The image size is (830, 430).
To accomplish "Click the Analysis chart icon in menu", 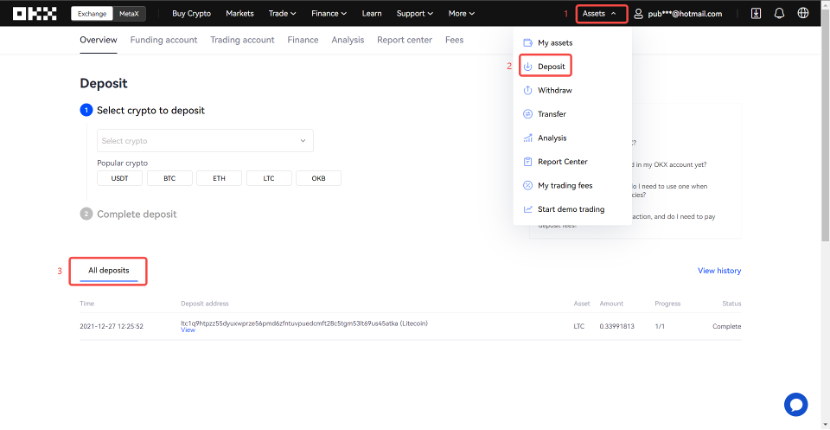I will [527, 138].
